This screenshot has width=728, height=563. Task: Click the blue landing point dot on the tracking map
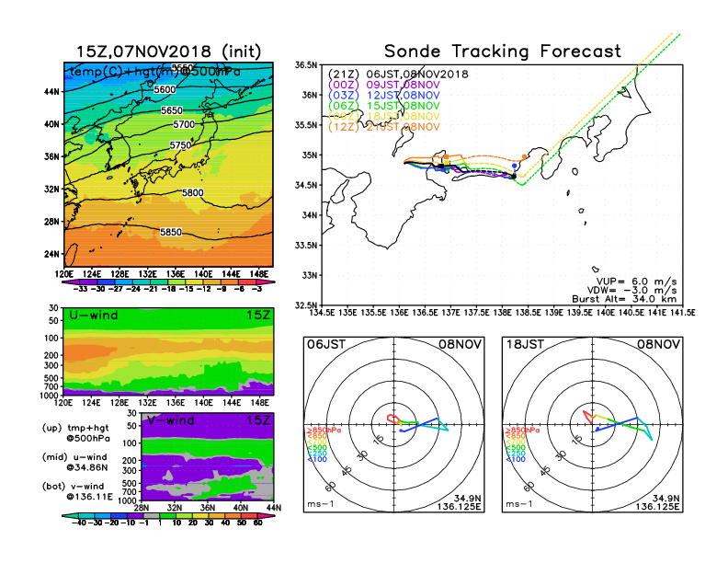[x=514, y=166]
